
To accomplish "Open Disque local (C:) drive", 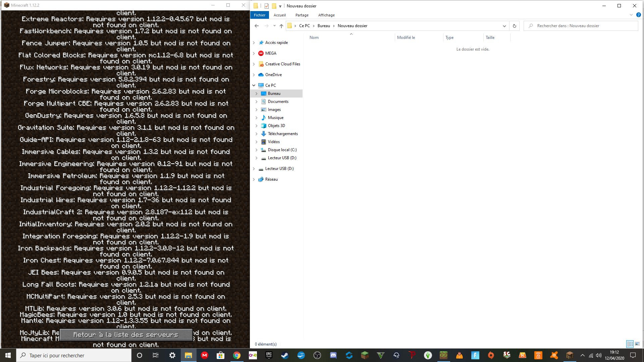I will coord(282,150).
